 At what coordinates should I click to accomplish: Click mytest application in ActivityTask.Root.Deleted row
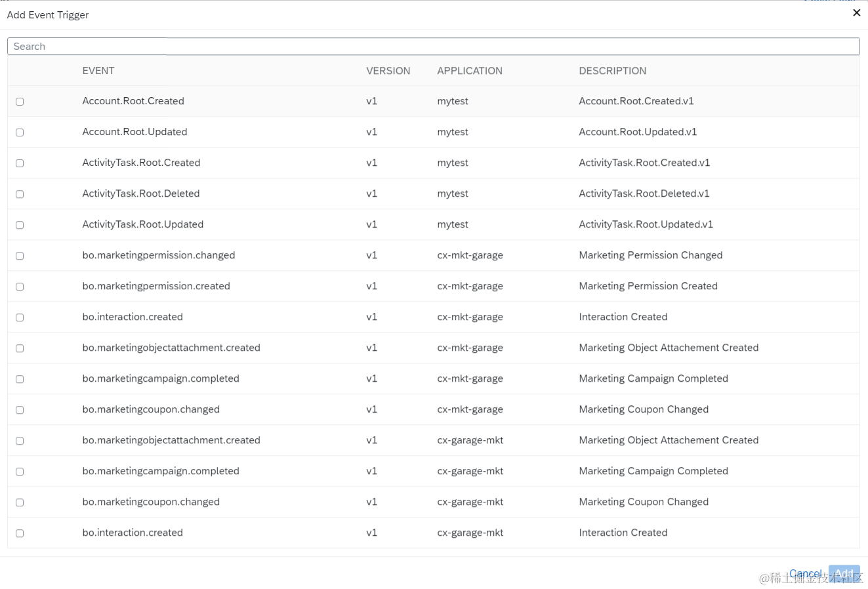point(453,193)
